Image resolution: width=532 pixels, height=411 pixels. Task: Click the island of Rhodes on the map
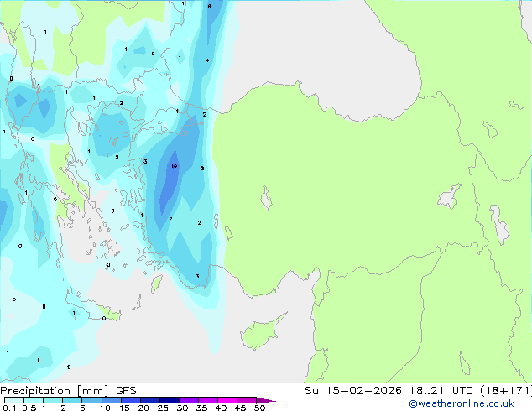pyautogui.click(x=156, y=284)
